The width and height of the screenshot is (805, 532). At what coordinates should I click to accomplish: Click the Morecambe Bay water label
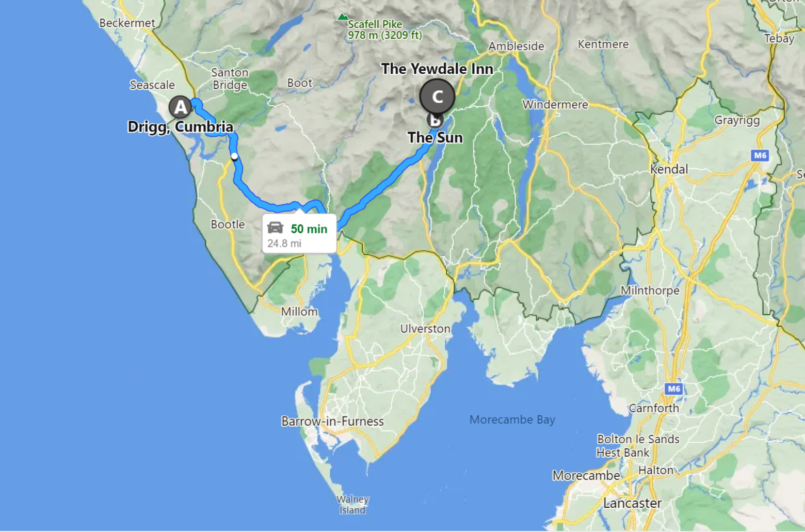pyautogui.click(x=512, y=420)
